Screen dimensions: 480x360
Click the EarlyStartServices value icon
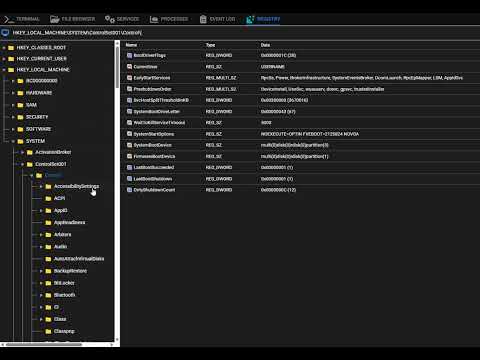[129, 78]
